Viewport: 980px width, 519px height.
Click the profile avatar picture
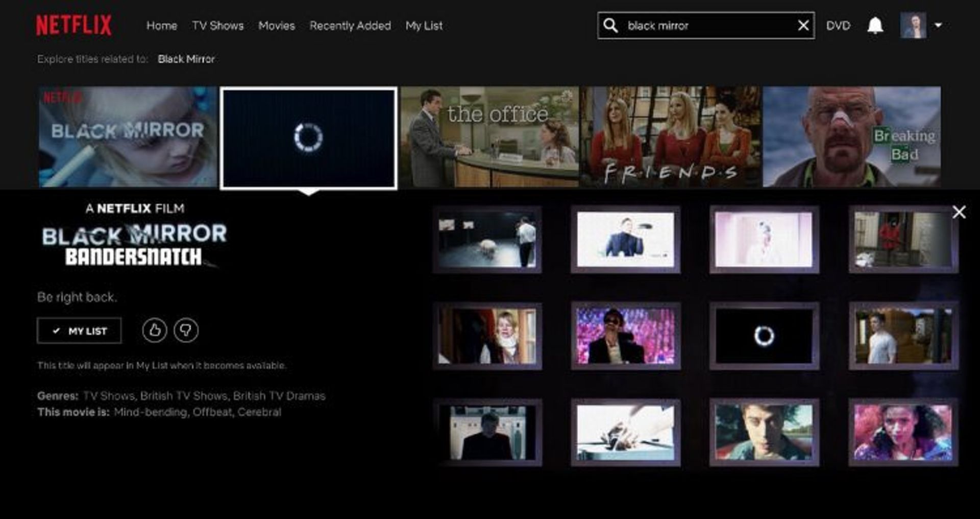click(x=913, y=26)
